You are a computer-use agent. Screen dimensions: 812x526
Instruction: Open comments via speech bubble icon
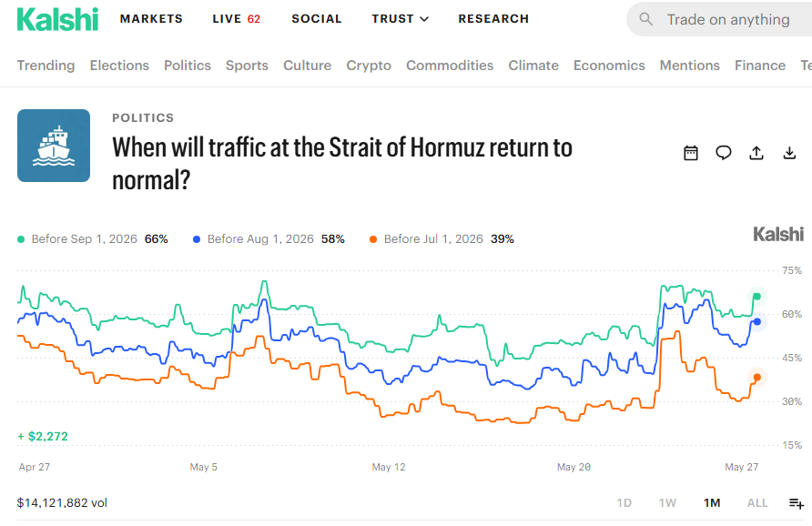click(724, 153)
